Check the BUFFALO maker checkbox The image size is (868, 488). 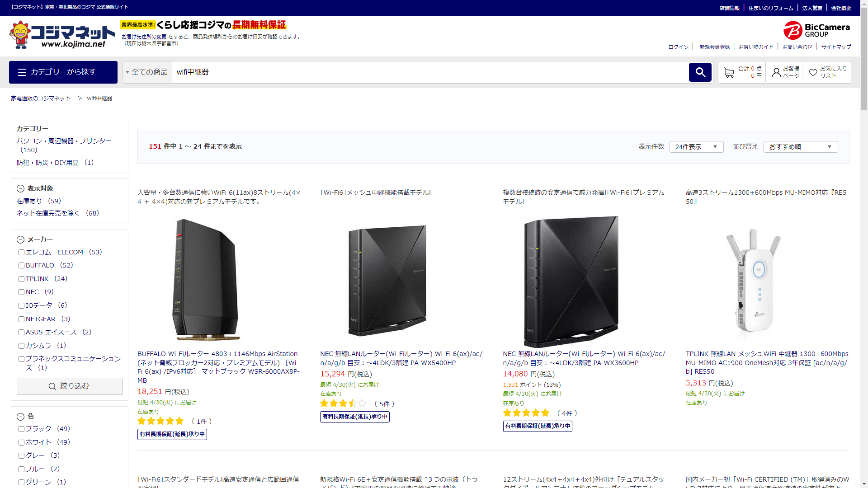pyautogui.click(x=21, y=266)
